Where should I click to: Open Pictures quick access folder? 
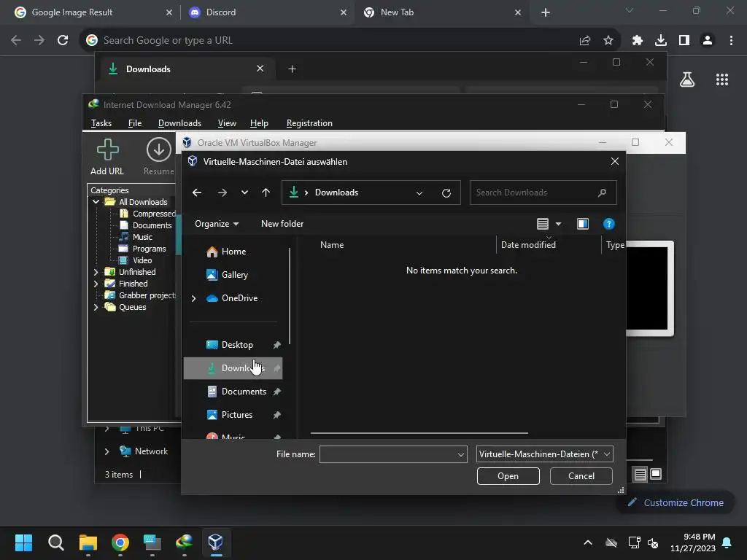(237, 415)
